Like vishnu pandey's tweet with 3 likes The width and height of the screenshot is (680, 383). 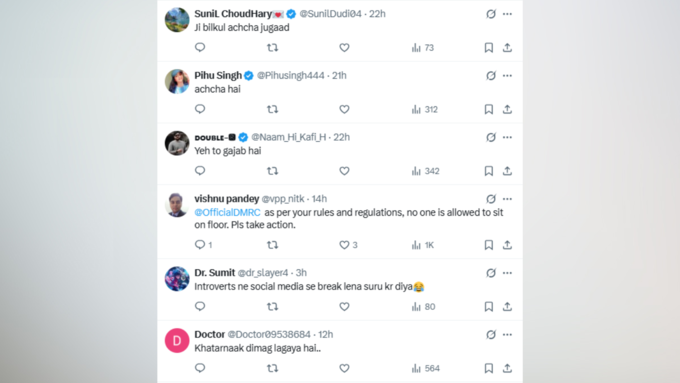[348, 245]
